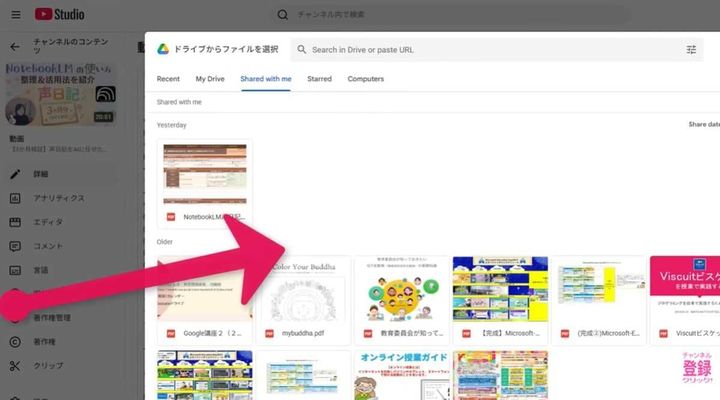Open the Clips scissors icon
The image size is (720, 400).
click(15, 366)
